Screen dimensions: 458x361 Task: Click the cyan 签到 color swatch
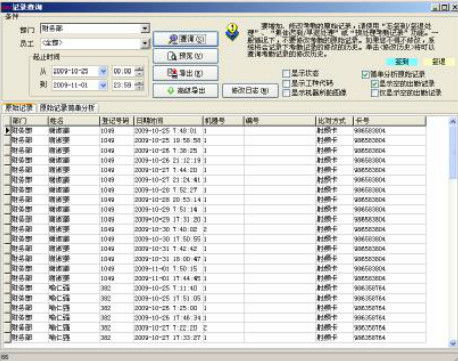(402, 62)
